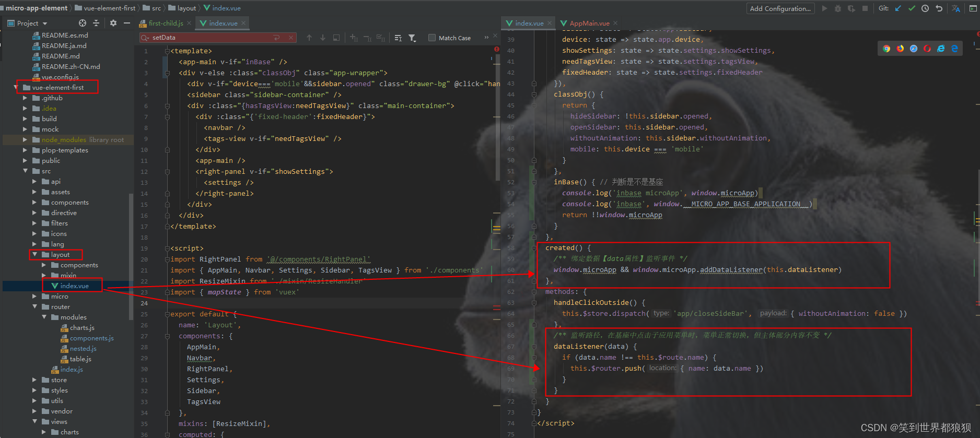This screenshot has width=980, height=438.
Task: Collapse the layout folder arrow
Action: point(34,255)
